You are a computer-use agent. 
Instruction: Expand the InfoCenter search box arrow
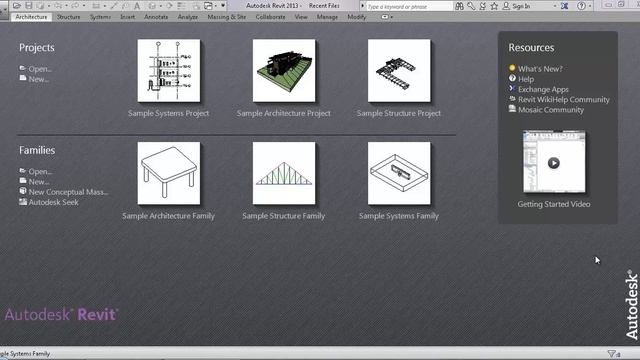362,6
